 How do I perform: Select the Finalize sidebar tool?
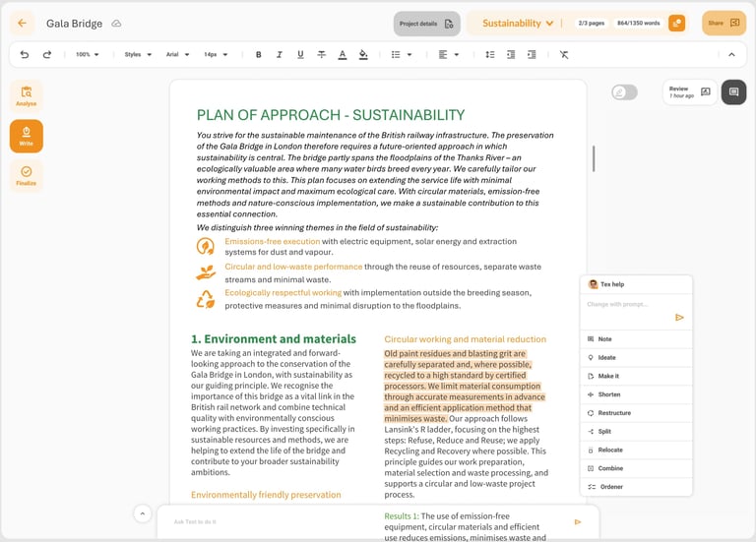[x=27, y=175]
